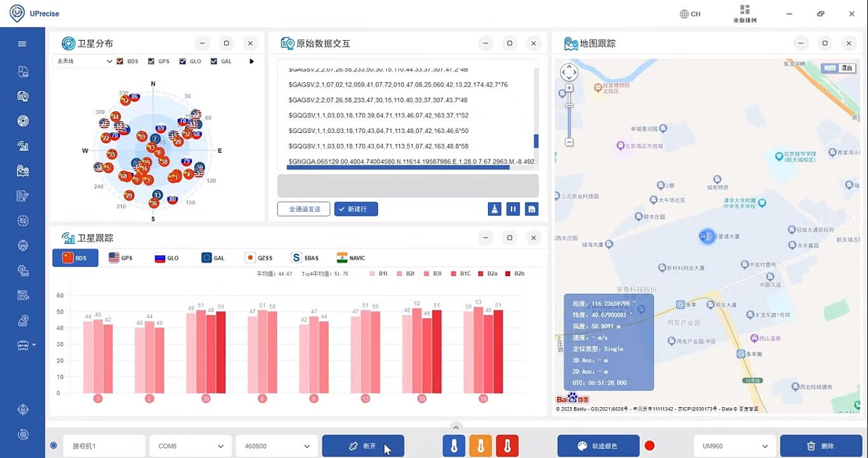The image size is (868, 458).
Task: Open the hamburger menu in the sidebar
Action: (22, 44)
